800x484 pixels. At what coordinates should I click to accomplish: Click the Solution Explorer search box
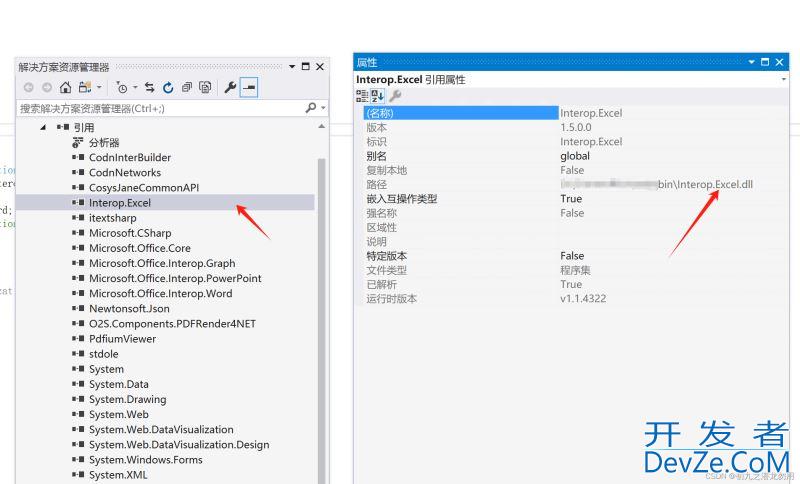[160, 108]
